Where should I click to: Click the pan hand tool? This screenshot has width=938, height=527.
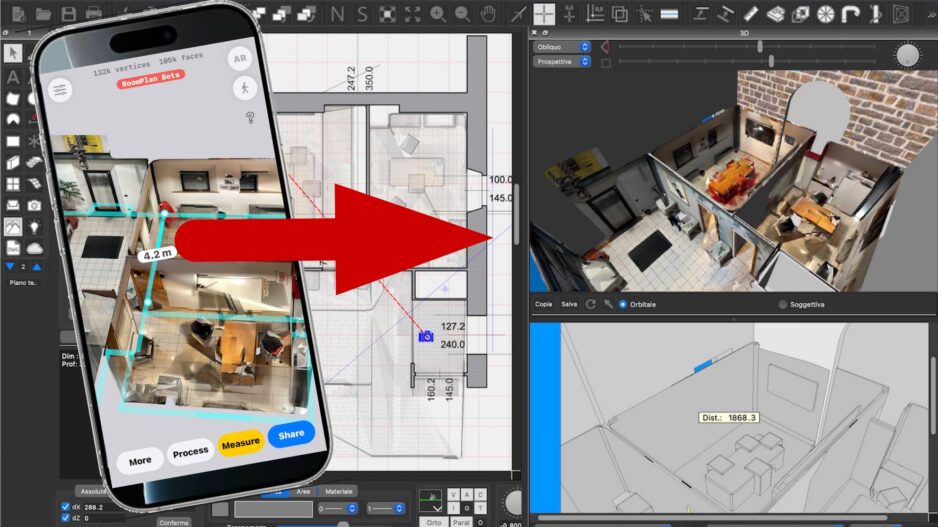[488, 14]
